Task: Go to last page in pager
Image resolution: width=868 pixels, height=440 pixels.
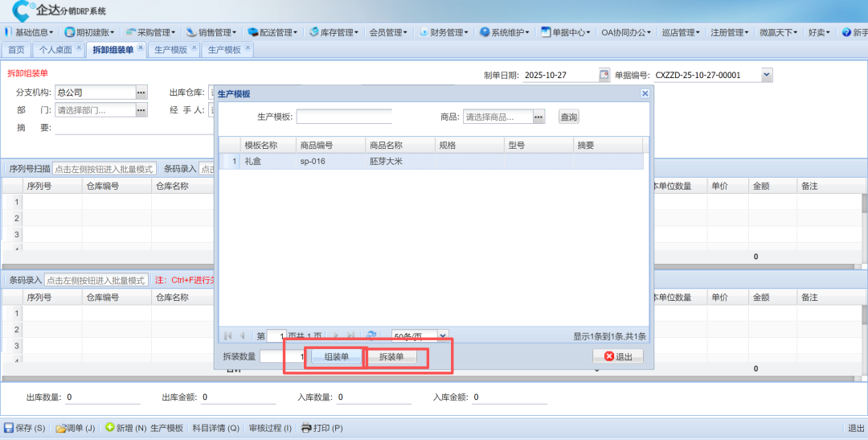Action: (350, 335)
